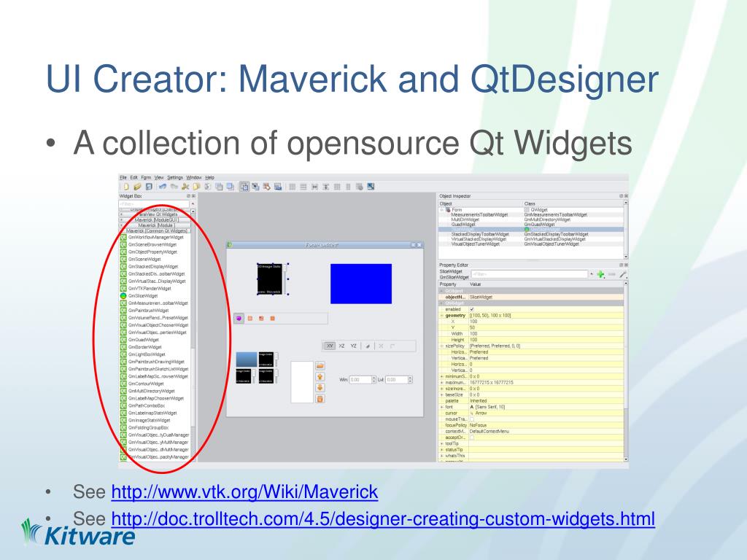Viewport: 747px width, 560px height.
Task: Click the contextMenuPolicy value DefaultContextMenu
Action: point(489,432)
